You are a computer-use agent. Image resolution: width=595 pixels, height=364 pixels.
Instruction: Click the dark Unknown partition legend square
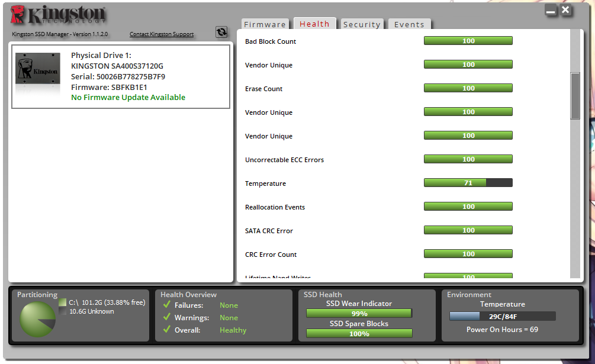63,311
